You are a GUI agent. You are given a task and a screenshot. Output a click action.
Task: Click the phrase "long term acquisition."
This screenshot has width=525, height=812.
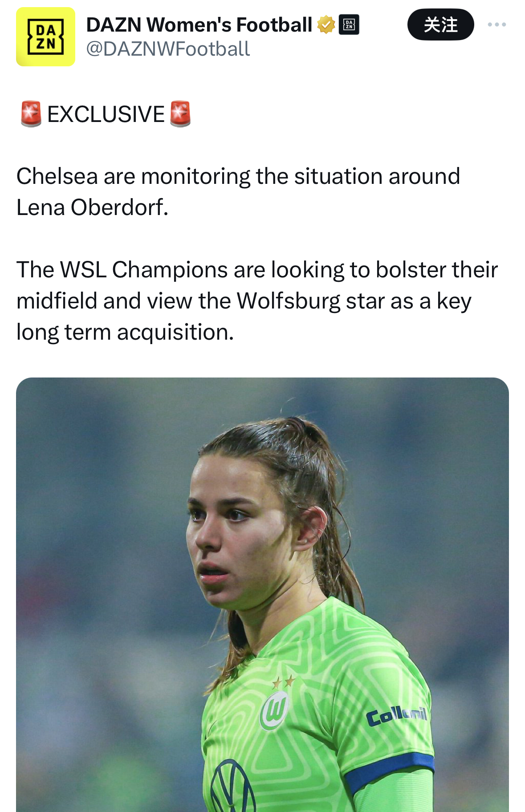coord(125,332)
